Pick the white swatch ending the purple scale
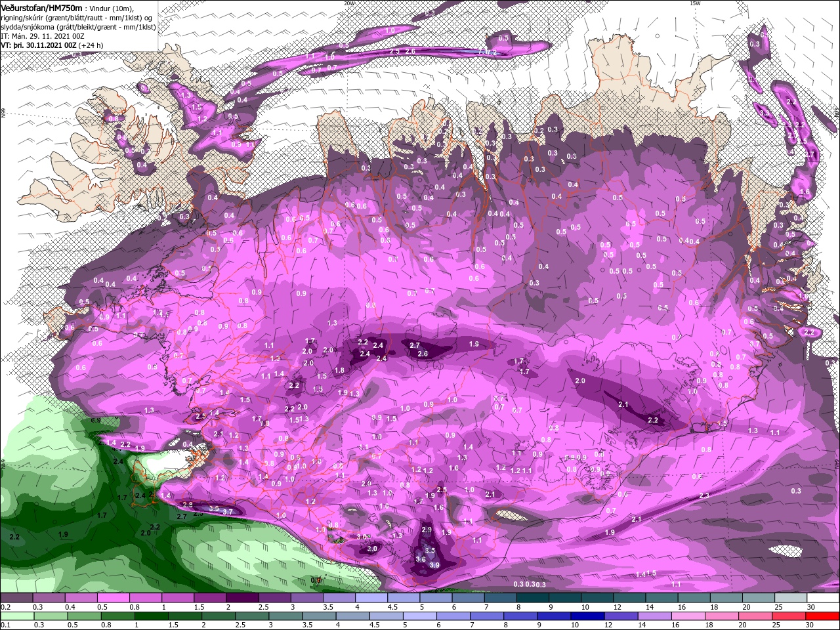Viewport: 840px width, 630px height. click(x=824, y=598)
